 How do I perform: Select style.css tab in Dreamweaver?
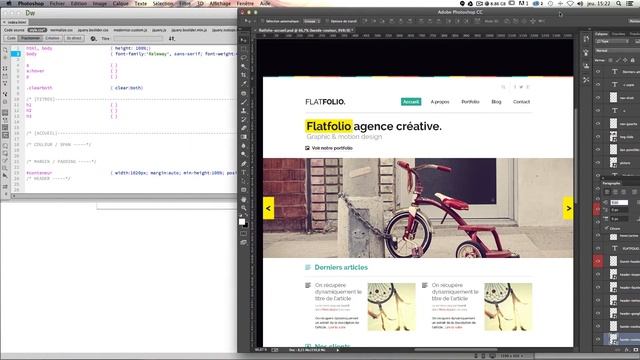coord(37,30)
